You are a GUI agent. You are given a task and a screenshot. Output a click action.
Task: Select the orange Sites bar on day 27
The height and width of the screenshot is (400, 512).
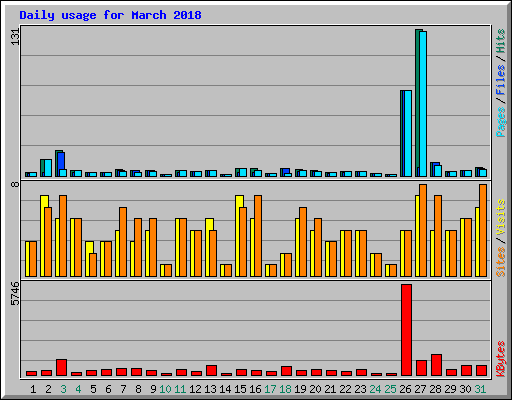coord(423,230)
